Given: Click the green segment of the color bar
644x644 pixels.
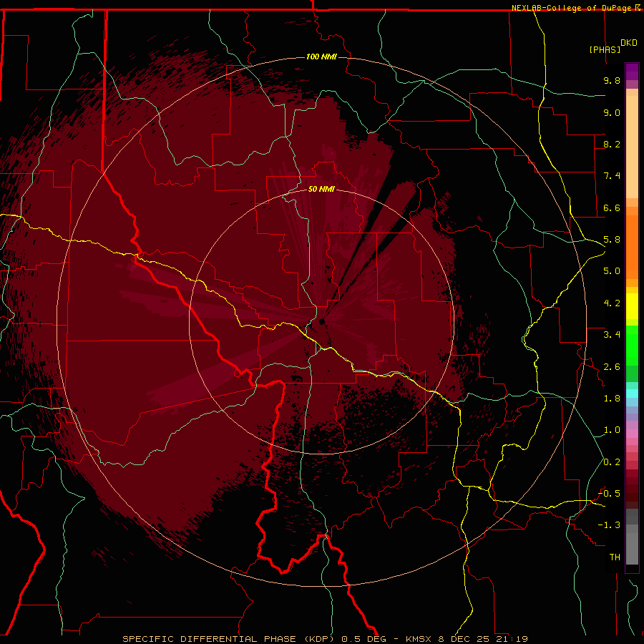Looking at the screenshot, I should tap(632, 345).
